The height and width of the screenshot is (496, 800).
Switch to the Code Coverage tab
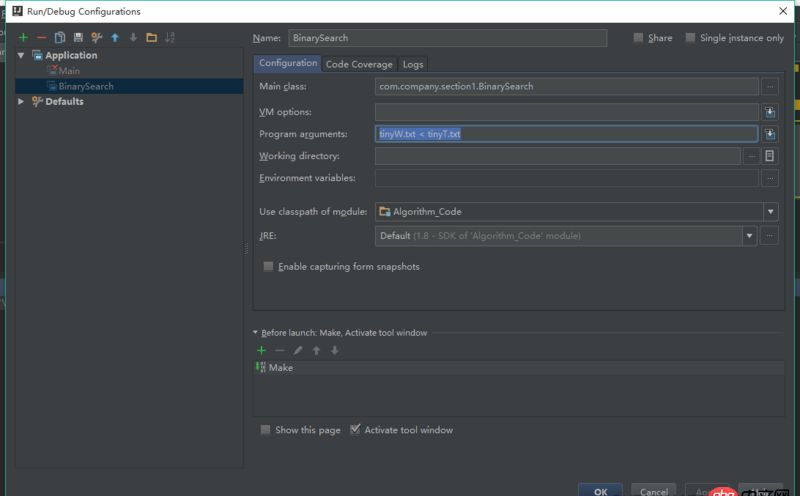click(359, 64)
